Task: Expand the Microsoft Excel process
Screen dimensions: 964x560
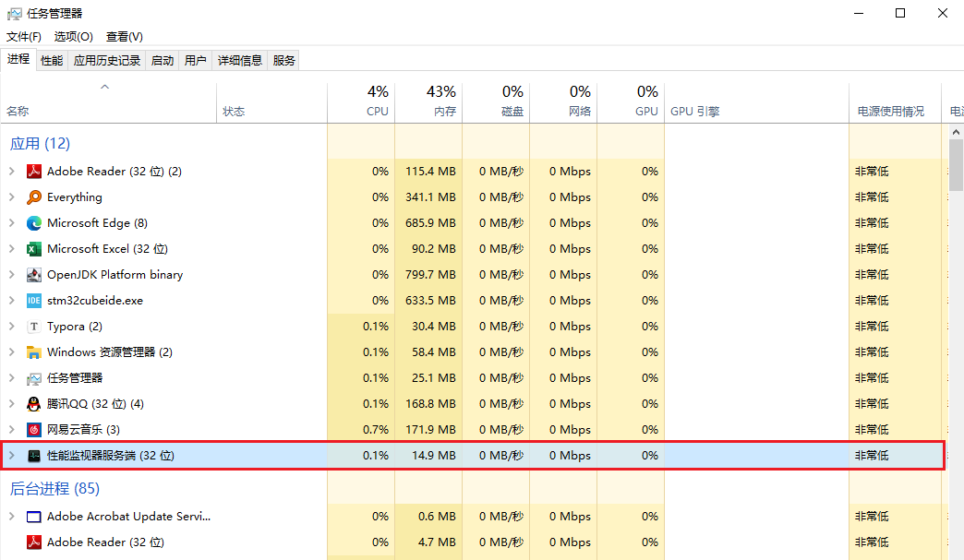Action: pyautogui.click(x=12, y=249)
